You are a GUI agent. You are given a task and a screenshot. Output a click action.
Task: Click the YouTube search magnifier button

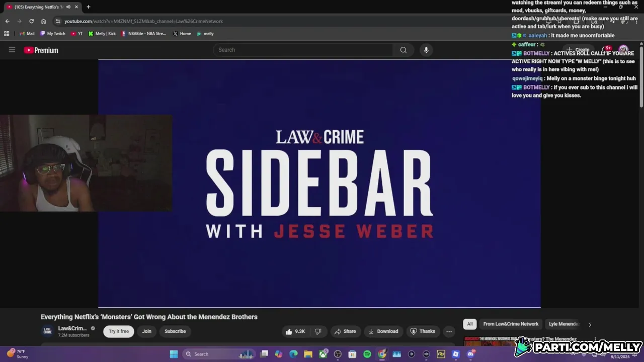403,50
